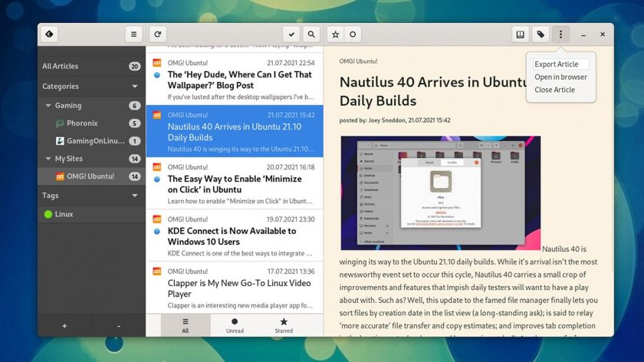Click the article headline Nautilus 40 Arrives
This screenshot has width=644, height=362.
(433, 91)
